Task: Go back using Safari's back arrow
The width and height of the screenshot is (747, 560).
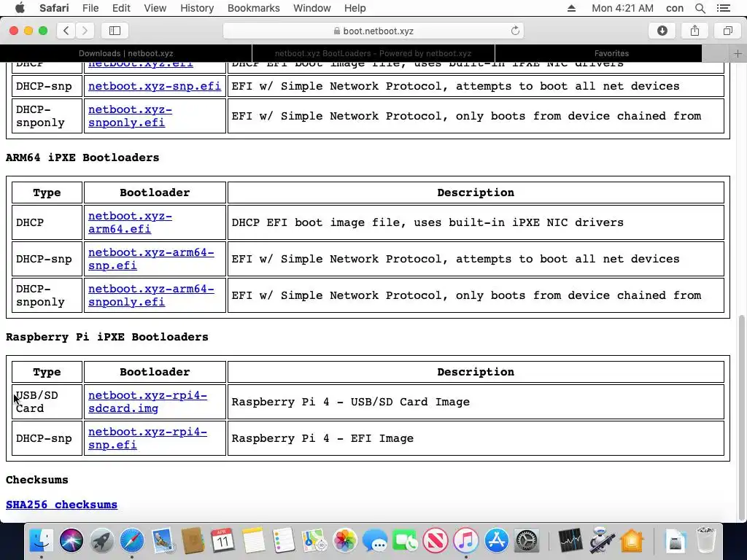Action: [66, 31]
